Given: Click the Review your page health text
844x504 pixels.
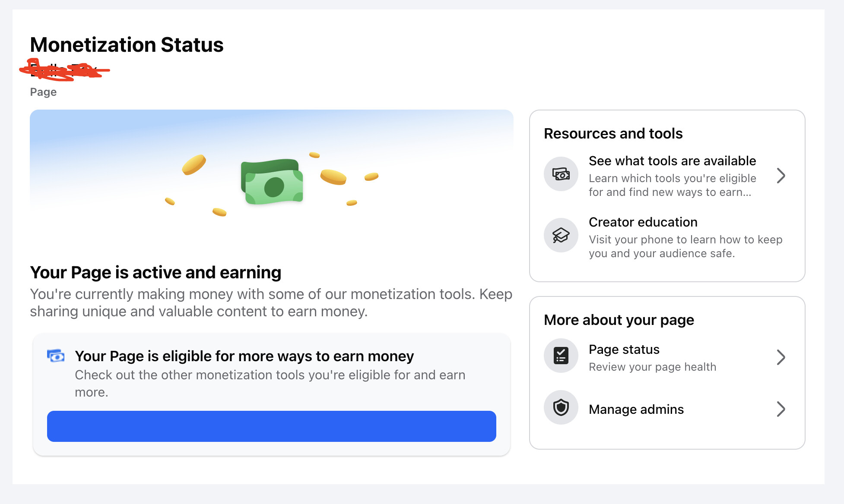Looking at the screenshot, I should (652, 367).
